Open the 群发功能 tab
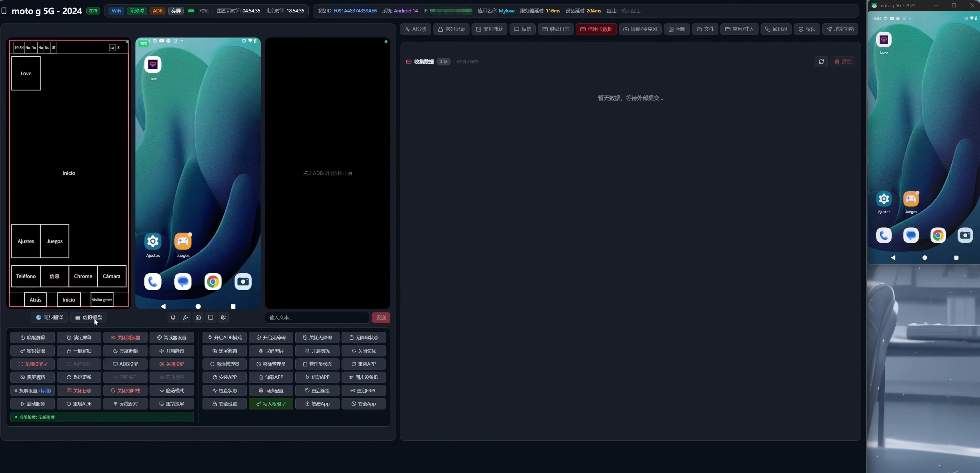The image size is (980, 473). (840, 29)
